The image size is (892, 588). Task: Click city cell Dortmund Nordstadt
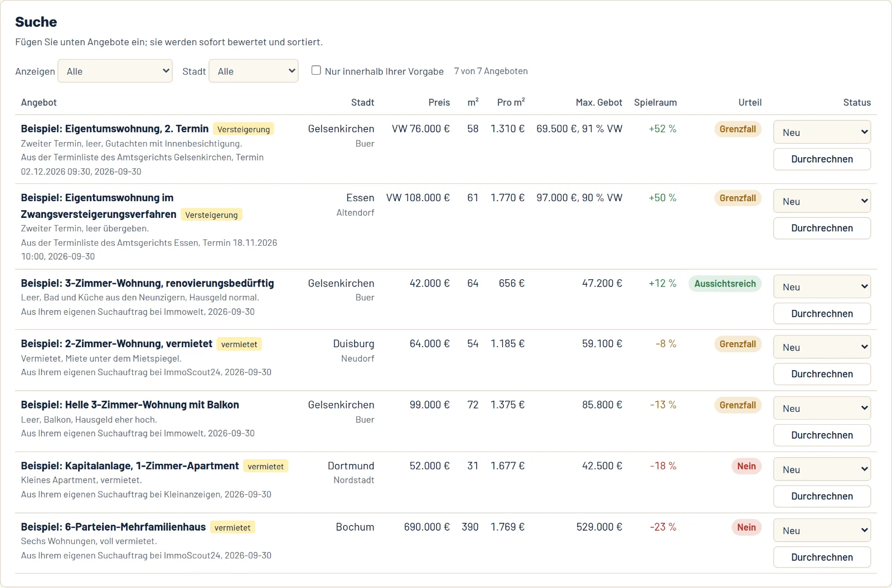coord(351,473)
